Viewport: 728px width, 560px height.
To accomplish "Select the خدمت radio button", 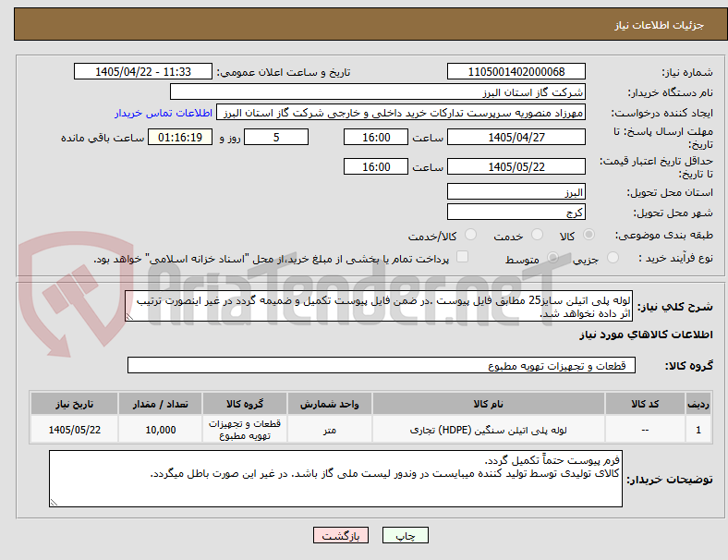I will (537, 235).
